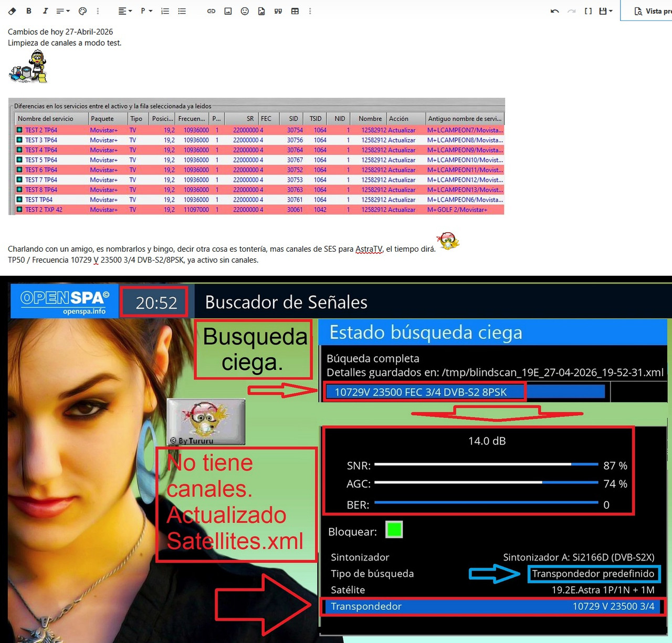Select the masked smiley after 'el tiempo dirá.'
Screen dimensions: 672x643
tap(448, 241)
